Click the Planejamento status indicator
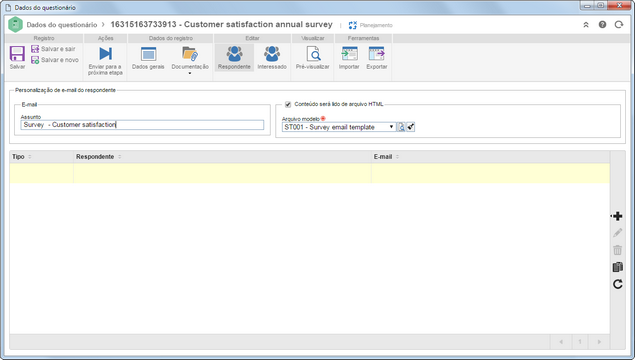635x360 pixels. [x=371, y=25]
